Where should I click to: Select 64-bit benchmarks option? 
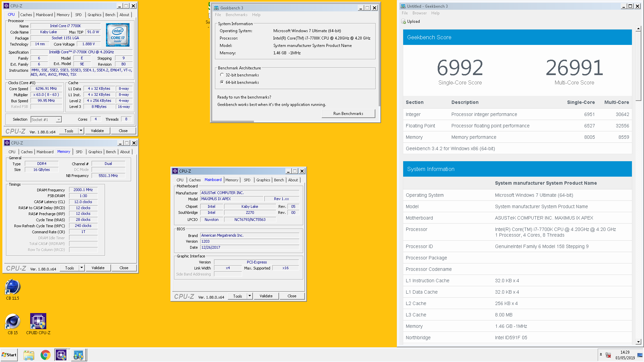tap(222, 82)
